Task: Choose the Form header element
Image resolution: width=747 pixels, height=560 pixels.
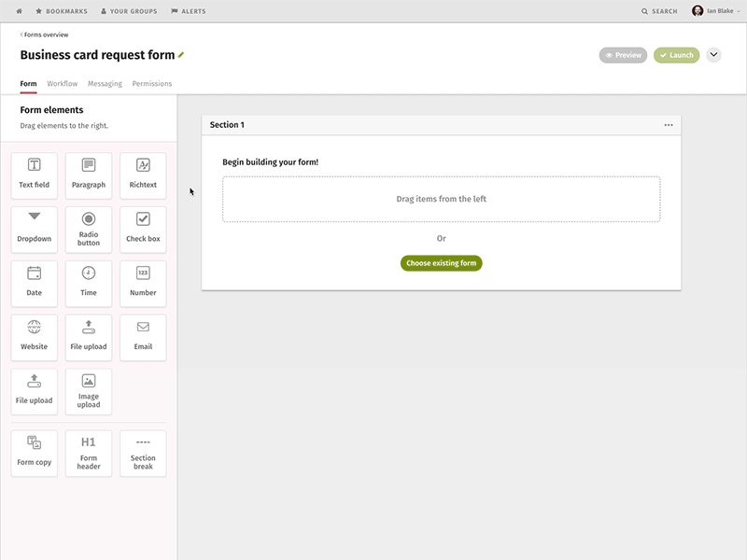Action: (x=88, y=453)
